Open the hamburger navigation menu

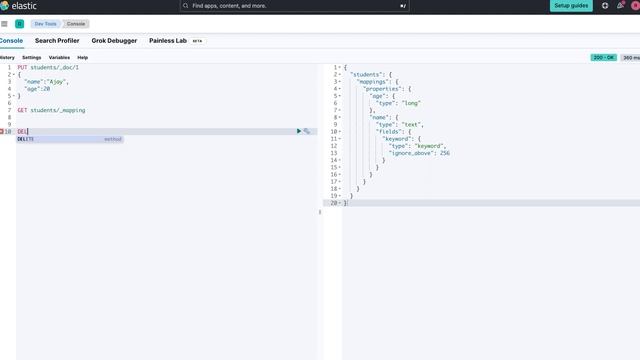coord(4,24)
